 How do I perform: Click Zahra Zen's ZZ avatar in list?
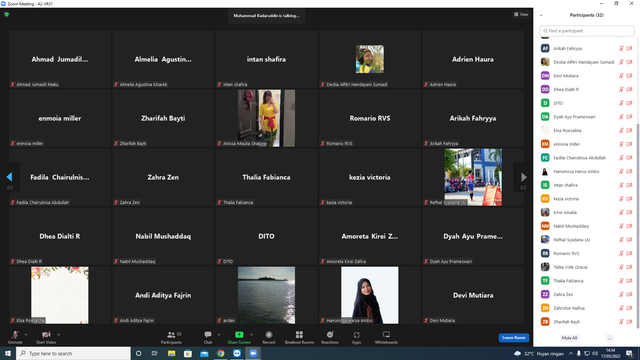pos(545,294)
